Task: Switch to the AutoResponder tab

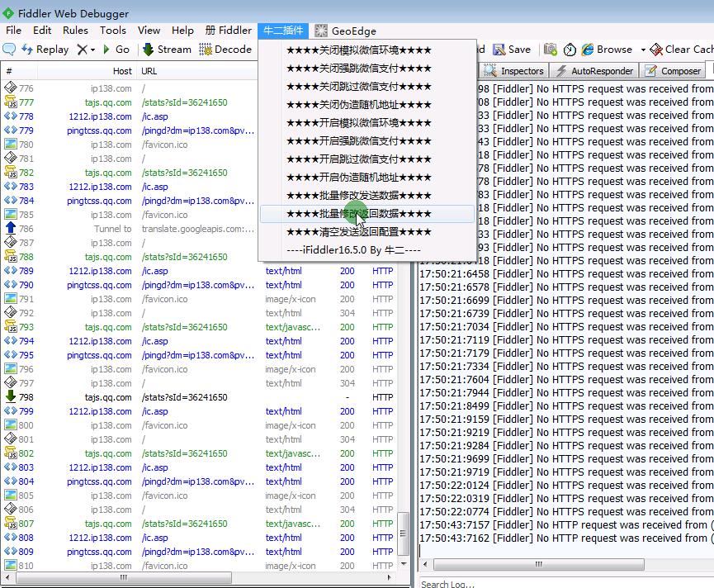Action: pyautogui.click(x=594, y=71)
